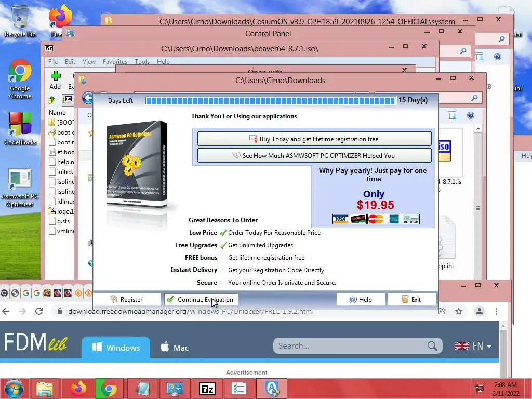The width and height of the screenshot is (532, 399).
Task: Click Downloads explorer vertical scrollbar up arrow
Action: click(x=478, y=129)
